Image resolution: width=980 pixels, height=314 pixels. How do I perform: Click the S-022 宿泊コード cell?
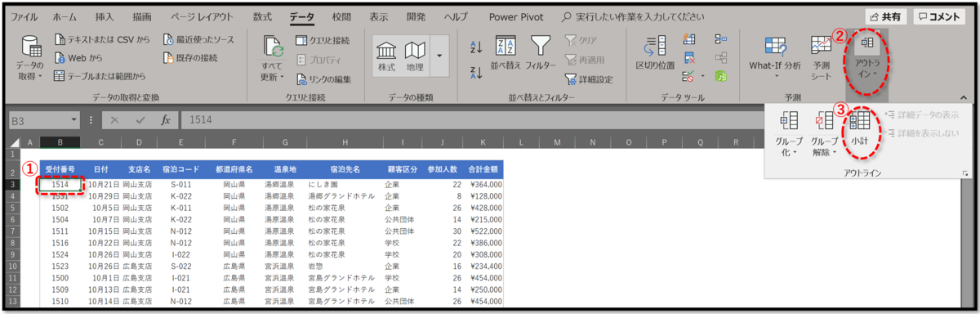point(180,266)
